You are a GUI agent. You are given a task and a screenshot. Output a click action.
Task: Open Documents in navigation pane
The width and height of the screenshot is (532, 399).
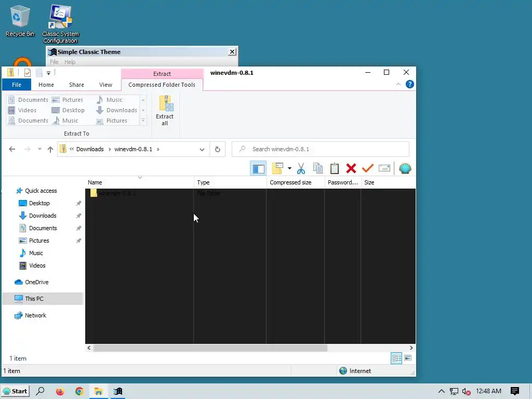[x=43, y=229]
